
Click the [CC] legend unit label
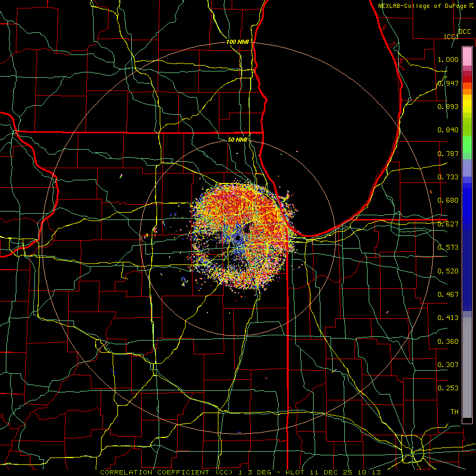point(451,36)
